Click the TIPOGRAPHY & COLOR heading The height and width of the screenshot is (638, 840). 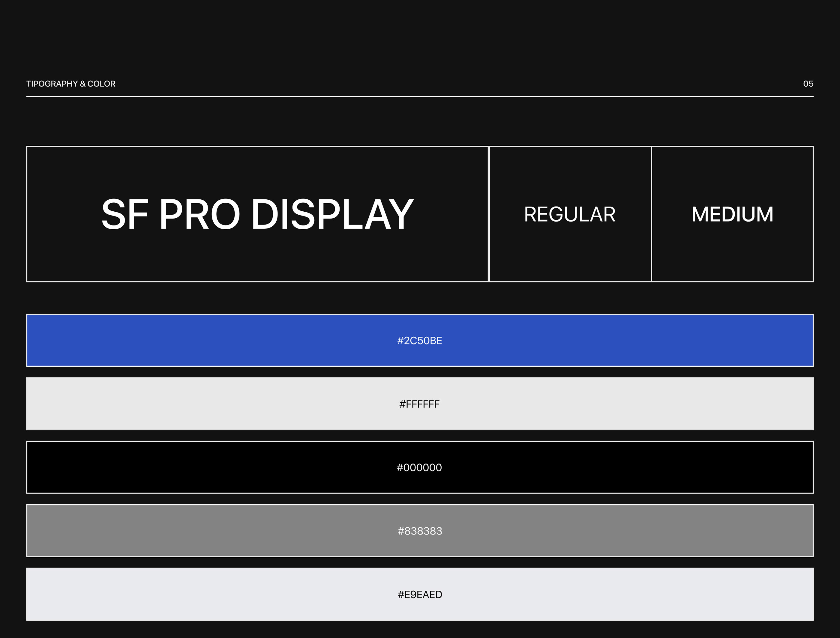tap(71, 84)
